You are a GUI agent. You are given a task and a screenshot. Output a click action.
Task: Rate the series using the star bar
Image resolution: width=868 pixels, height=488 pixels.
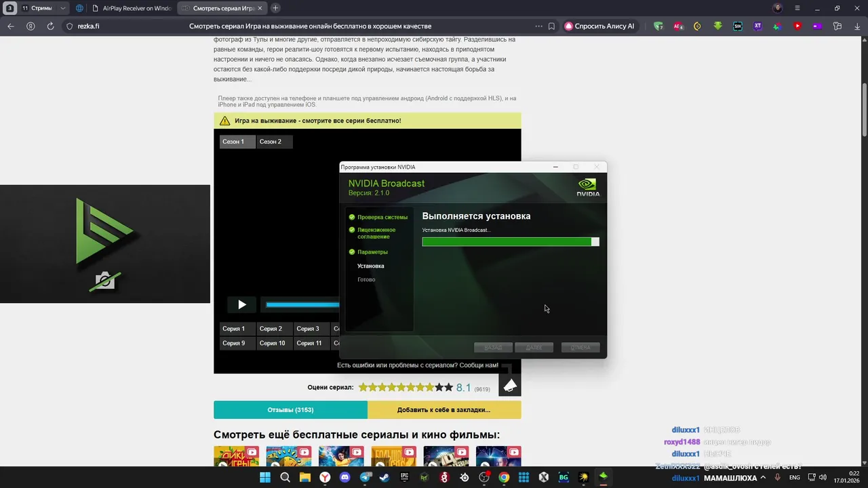tap(406, 388)
